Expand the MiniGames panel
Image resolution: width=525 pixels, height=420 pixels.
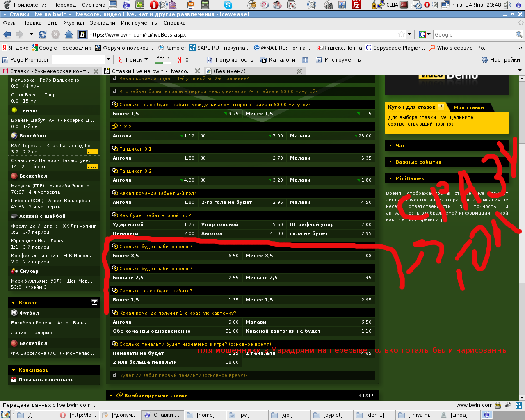click(x=447, y=178)
